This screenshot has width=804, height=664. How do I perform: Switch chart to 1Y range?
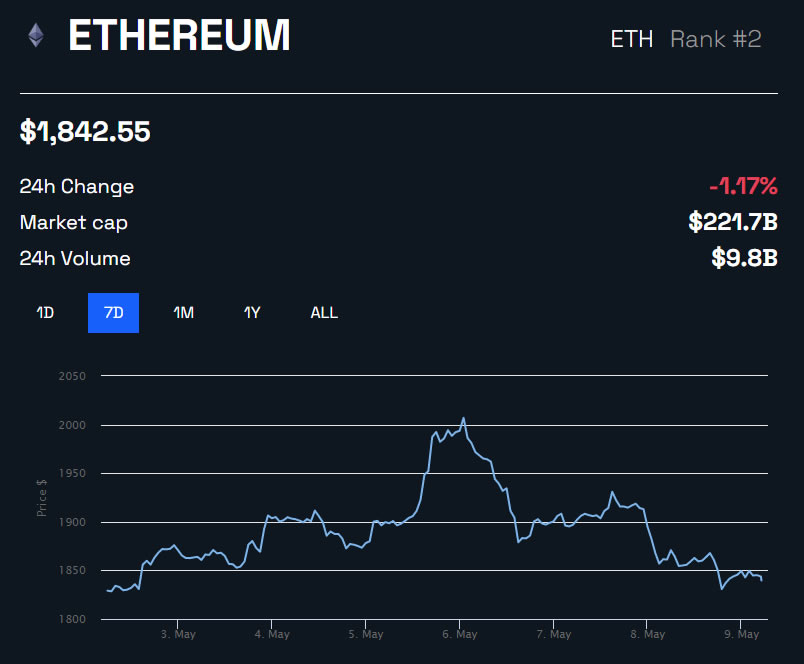(252, 313)
